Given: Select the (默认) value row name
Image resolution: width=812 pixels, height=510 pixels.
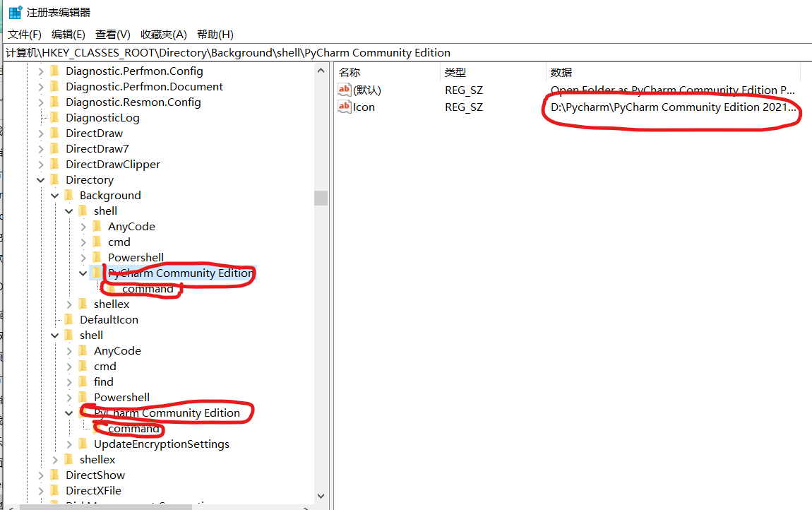Looking at the screenshot, I should [367, 90].
